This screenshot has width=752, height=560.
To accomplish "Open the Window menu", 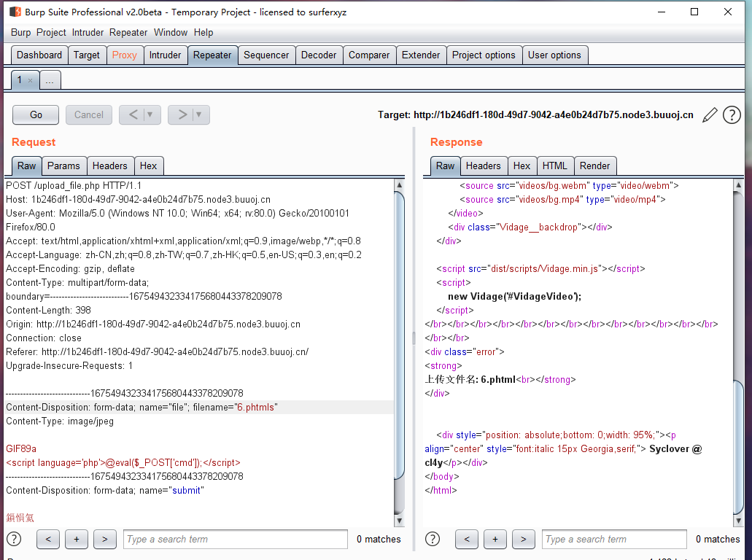I will pos(170,33).
